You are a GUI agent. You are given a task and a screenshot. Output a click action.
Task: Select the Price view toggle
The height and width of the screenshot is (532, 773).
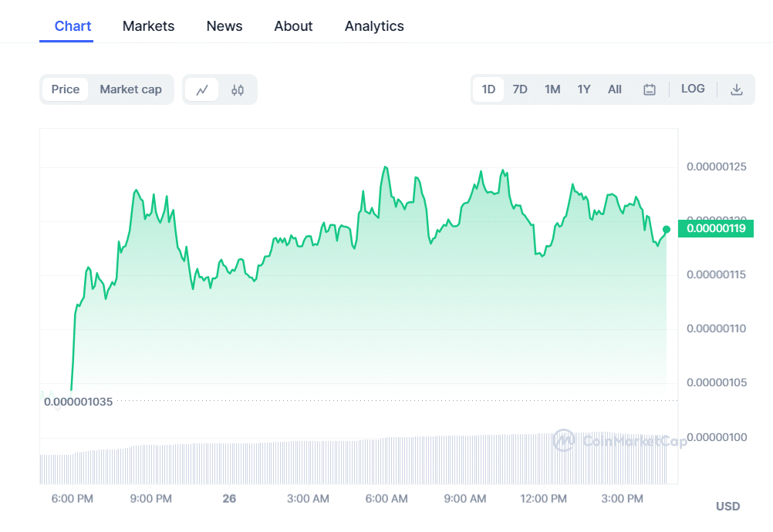click(66, 89)
